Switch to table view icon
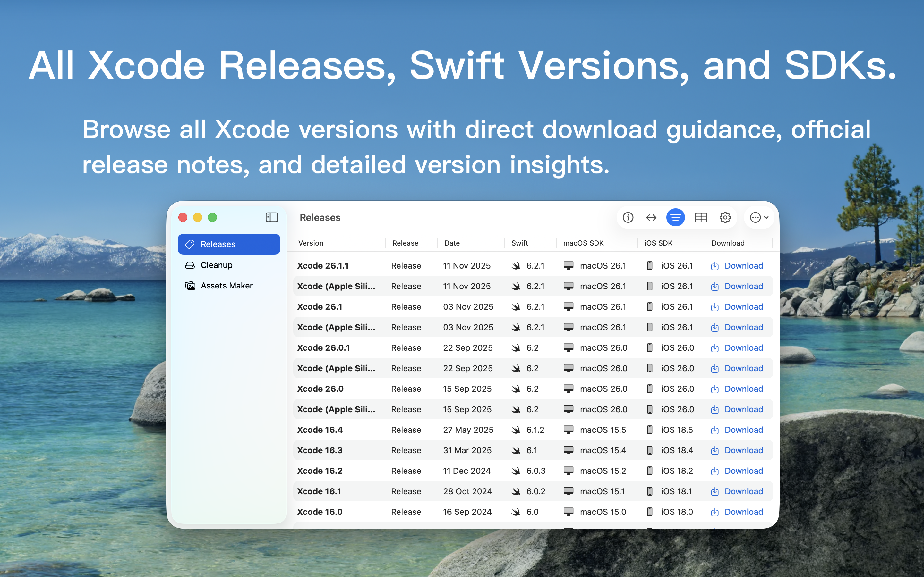The image size is (924, 577). pos(701,218)
